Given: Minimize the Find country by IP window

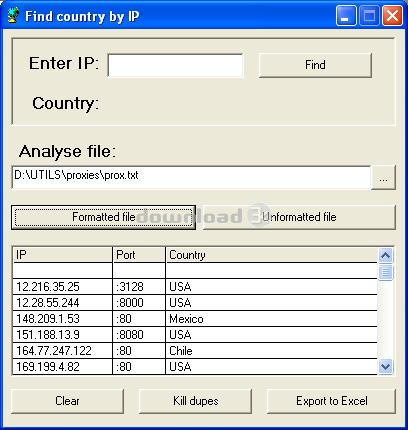Looking at the screenshot, I should (x=346, y=16).
